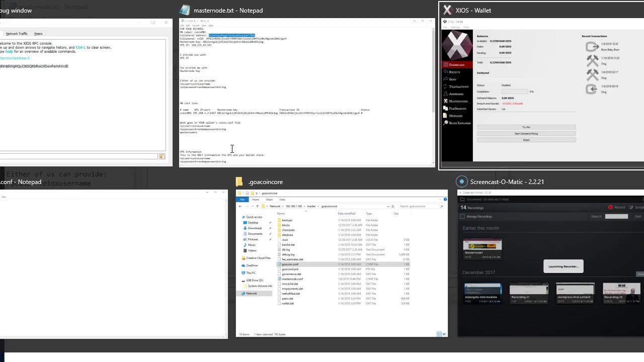The width and height of the screenshot is (644, 362).
Task: Open Settings menu in XIOS Wallet
Action: (455, 27)
